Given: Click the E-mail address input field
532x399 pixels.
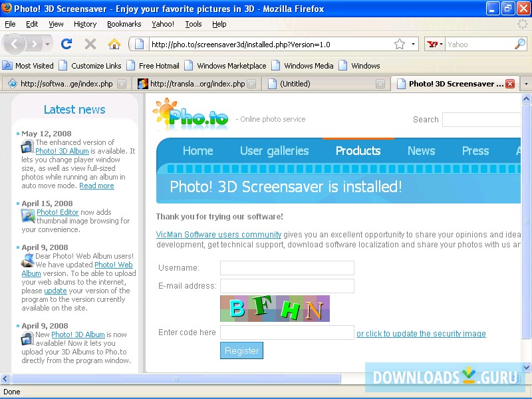Looking at the screenshot, I should click(x=287, y=286).
